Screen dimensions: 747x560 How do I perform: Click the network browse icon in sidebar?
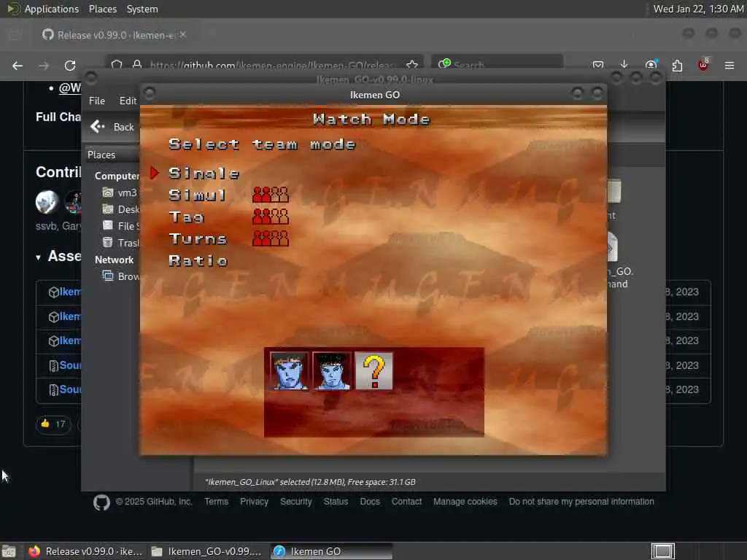pos(108,276)
